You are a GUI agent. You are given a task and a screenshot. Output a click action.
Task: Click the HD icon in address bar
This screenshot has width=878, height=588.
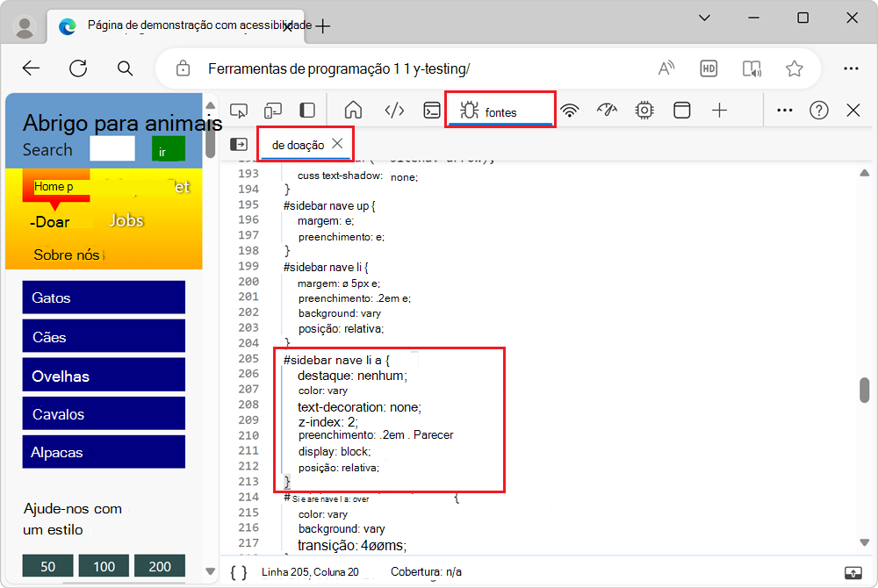point(709,68)
